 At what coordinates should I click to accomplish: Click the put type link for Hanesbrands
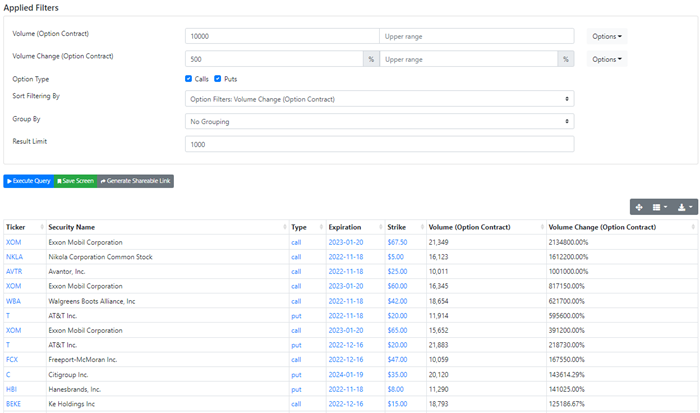(296, 389)
